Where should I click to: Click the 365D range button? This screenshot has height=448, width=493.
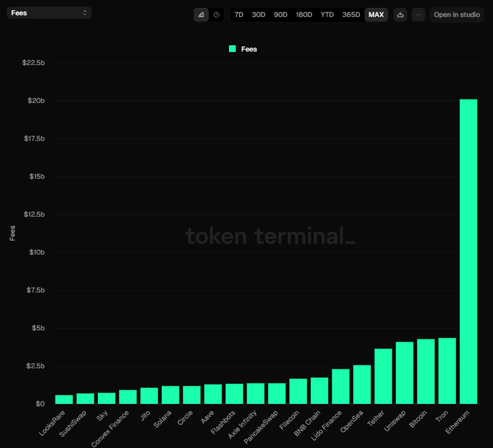click(x=351, y=15)
